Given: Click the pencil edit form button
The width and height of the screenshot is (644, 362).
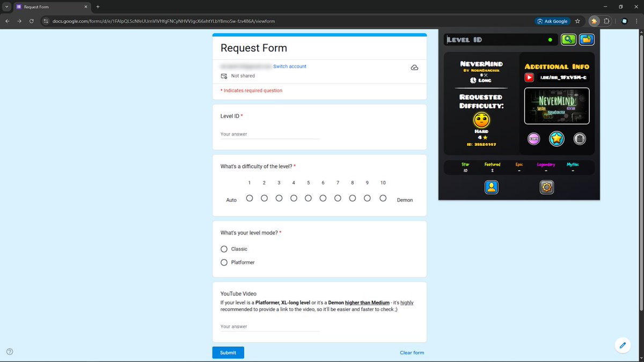Looking at the screenshot, I should (x=623, y=345).
